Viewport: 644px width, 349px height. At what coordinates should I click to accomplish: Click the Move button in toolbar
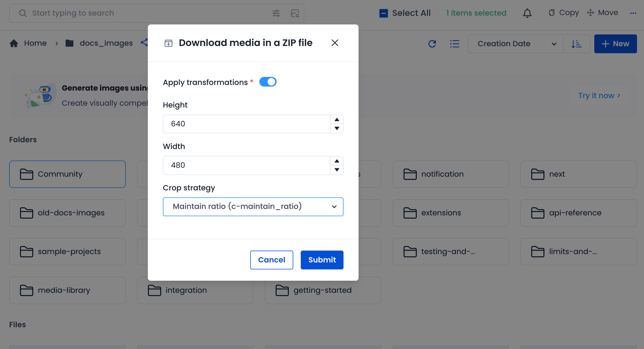pyautogui.click(x=602, y=13)
